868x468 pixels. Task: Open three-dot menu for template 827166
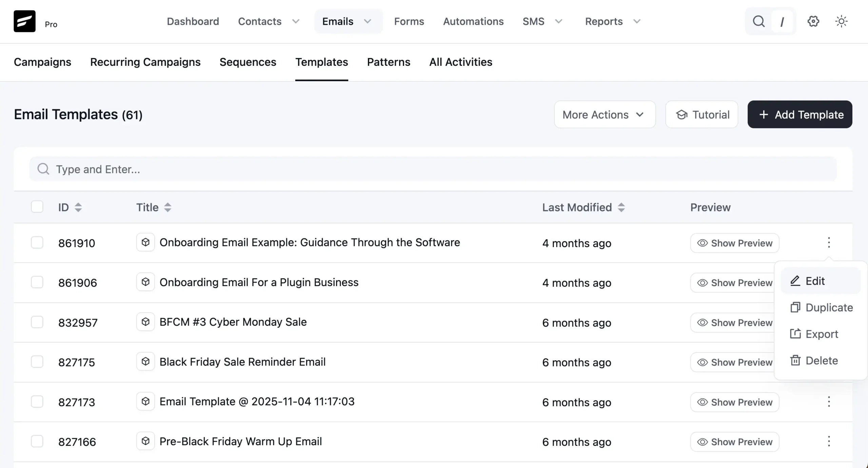[x=829, y=442]
